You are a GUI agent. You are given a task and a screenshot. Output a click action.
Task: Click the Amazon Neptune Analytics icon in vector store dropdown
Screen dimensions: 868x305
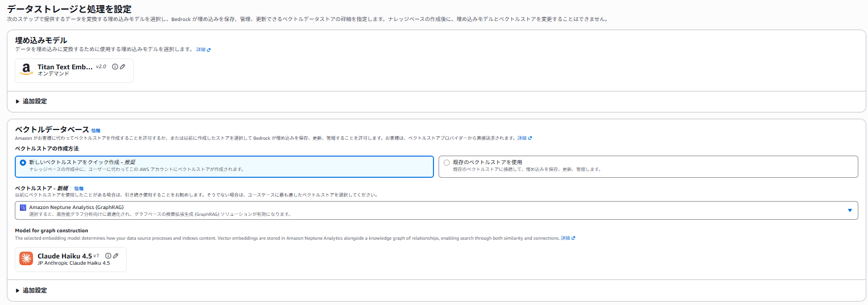click(x=23, y=207)
